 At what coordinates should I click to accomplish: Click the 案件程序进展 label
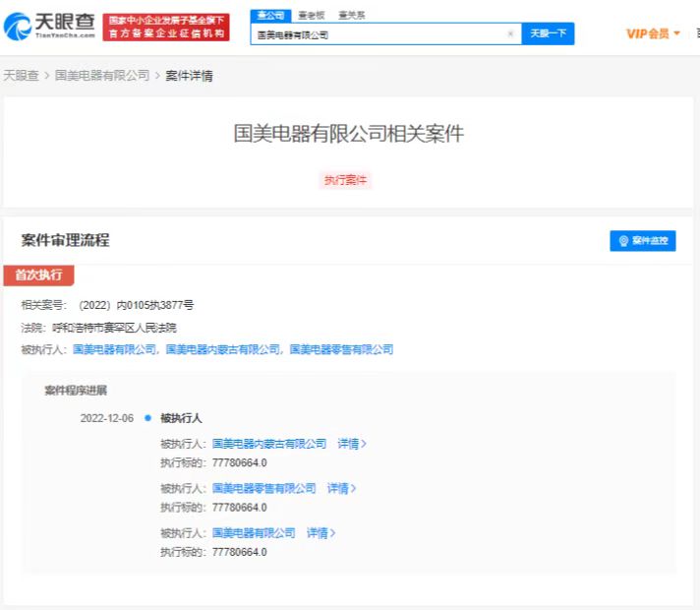76,391
